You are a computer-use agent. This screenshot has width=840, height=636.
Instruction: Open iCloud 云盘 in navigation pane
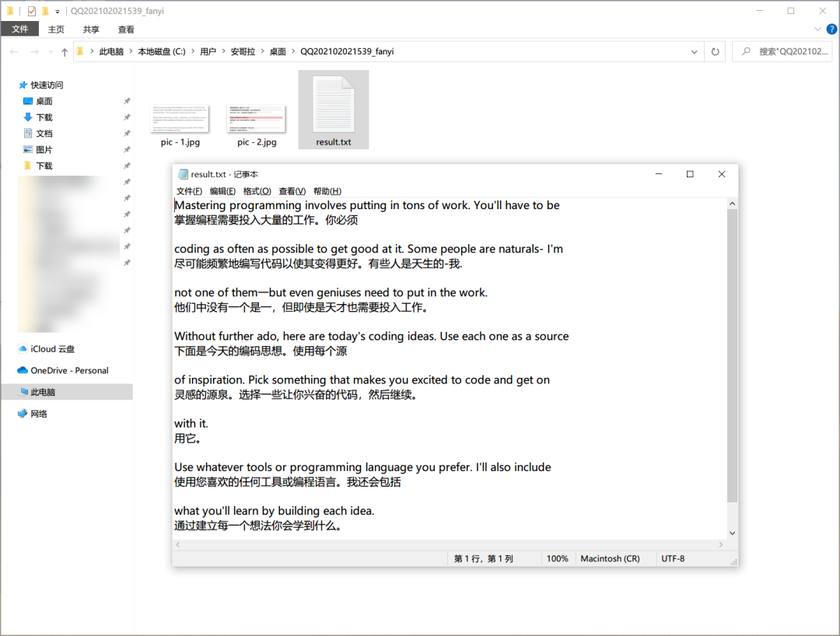(x=47, y=348)
